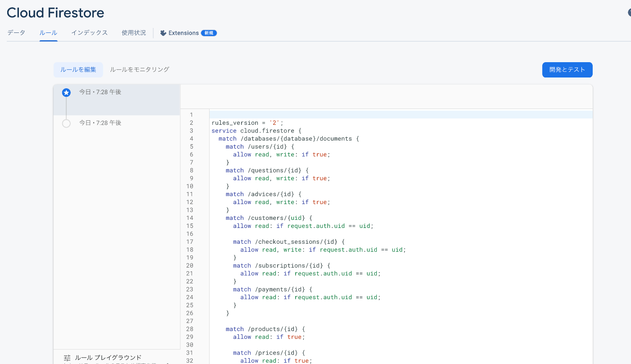Click the allow rule on line 9
The width and height of the screenshot is (631, 364).
pyautogui.click(x=282, y=178)
